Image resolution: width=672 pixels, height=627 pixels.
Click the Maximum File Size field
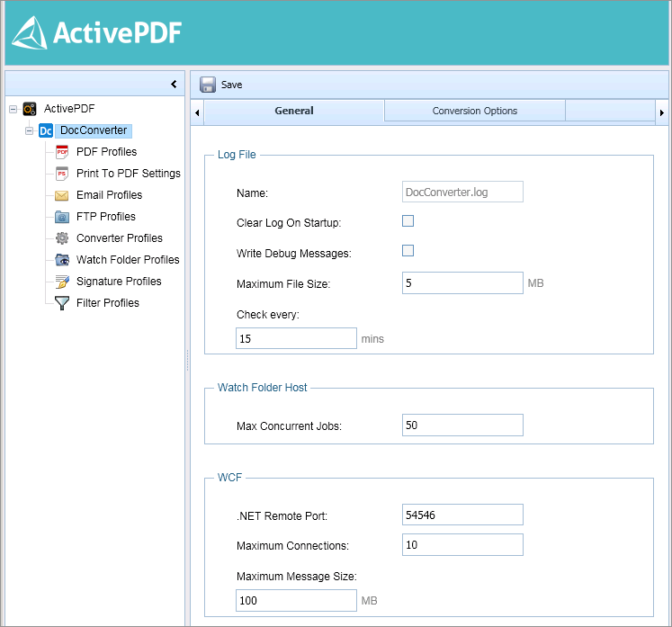click(462, 282)
